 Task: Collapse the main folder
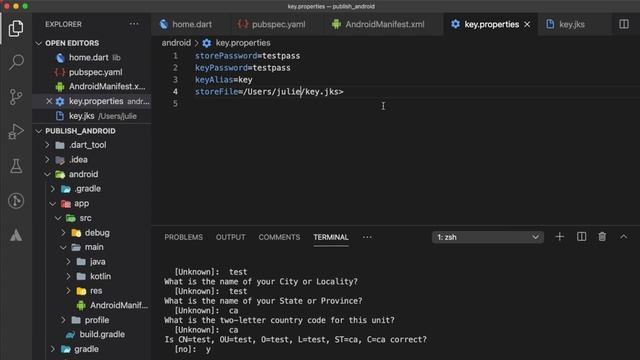click(x=63, y=247)
